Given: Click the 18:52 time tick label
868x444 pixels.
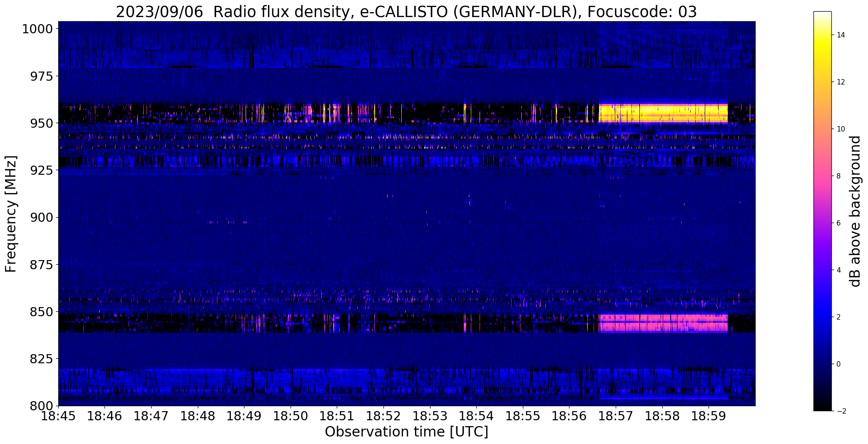Looking at the screenshot, I should pyautogui.click(x=383, y=416).
